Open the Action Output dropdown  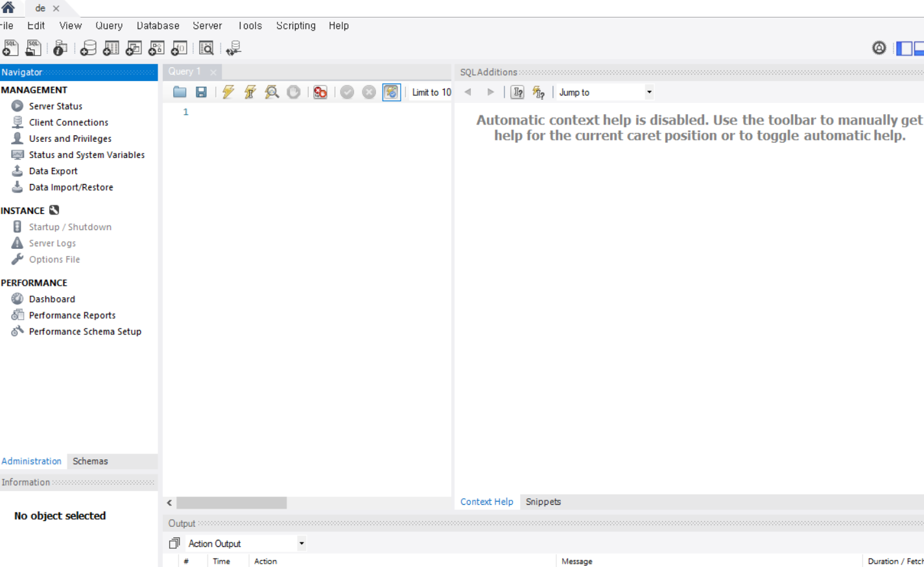(246, 544)
